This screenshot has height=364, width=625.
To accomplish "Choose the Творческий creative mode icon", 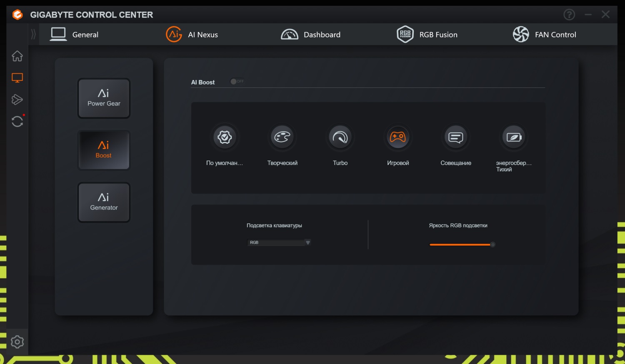I will coord(282,137).
